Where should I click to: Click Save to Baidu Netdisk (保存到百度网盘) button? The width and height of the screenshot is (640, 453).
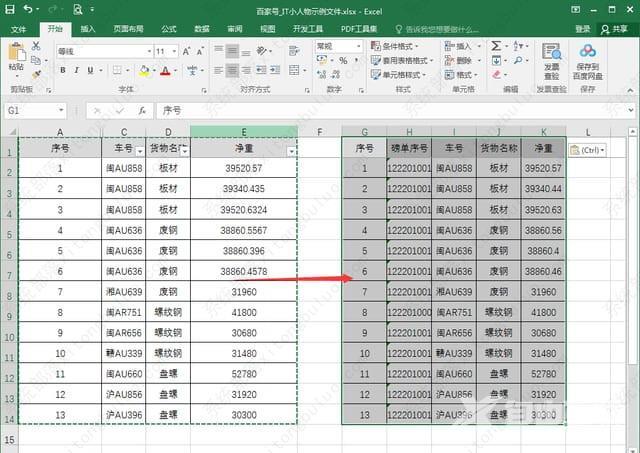pyautogui.click(x=587, y=61)
